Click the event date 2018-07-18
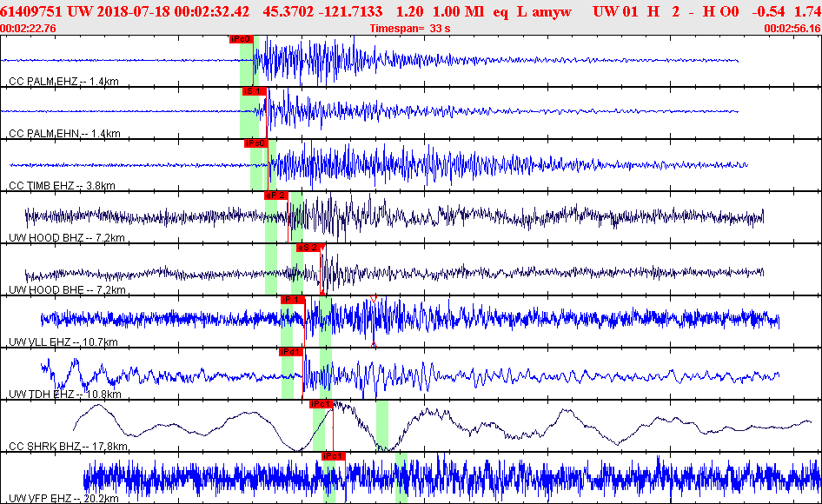Image resolution: width=822 pixels, height=504 pixels. point(133,11)
